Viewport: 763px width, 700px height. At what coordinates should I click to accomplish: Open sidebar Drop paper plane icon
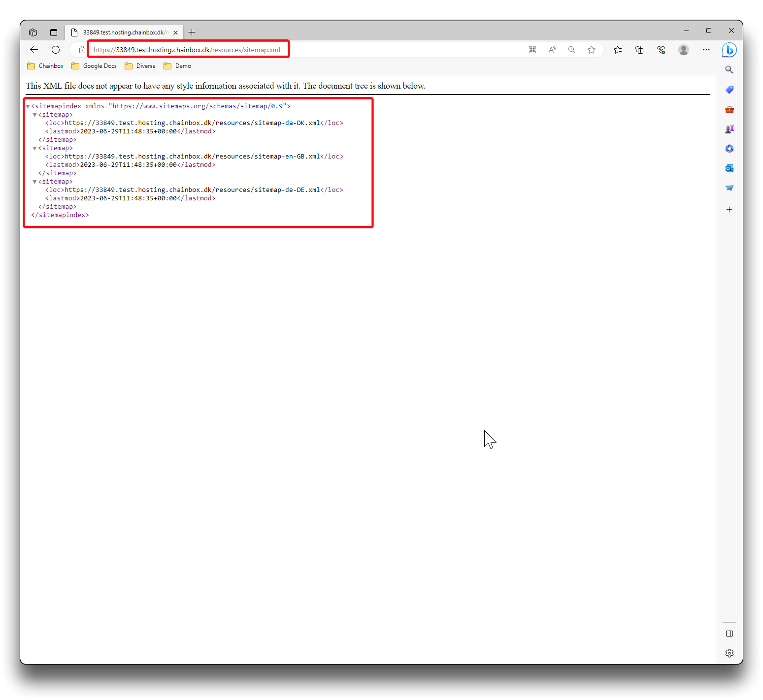coord(730,188)
